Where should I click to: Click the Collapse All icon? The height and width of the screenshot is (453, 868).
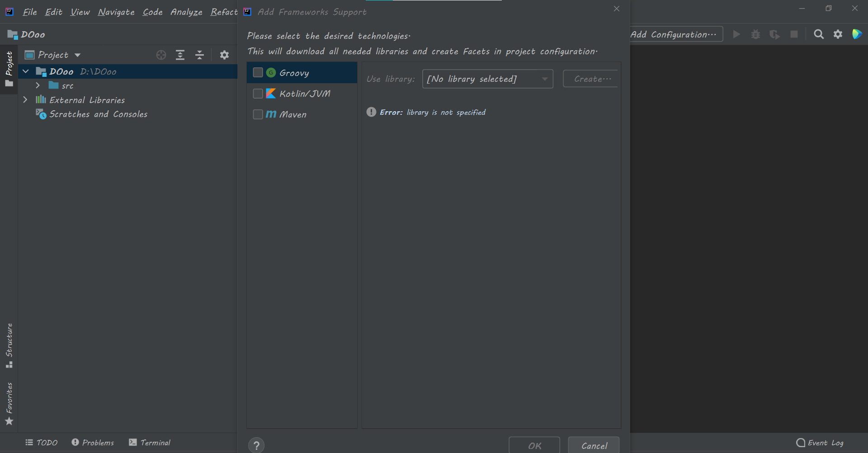coord(199,55)
